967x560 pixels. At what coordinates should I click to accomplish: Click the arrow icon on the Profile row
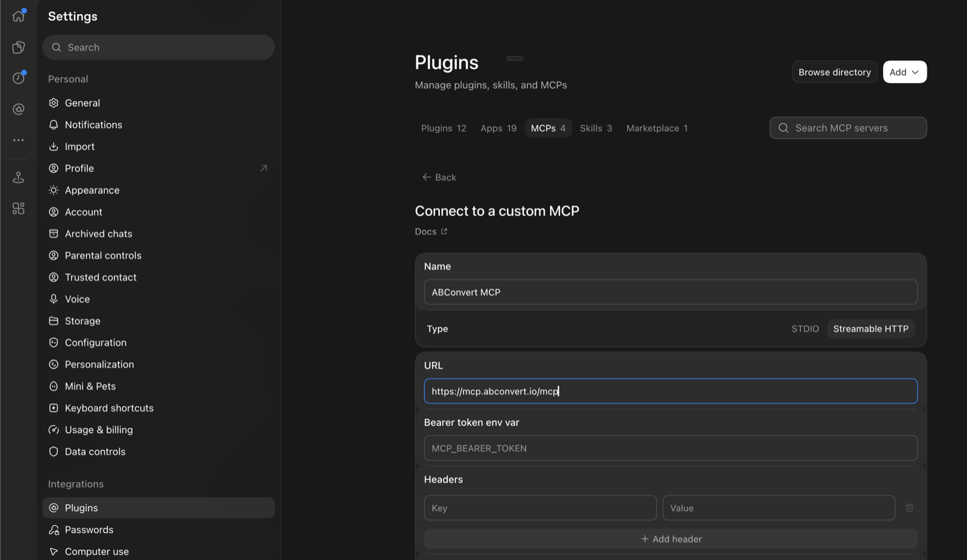263,168
